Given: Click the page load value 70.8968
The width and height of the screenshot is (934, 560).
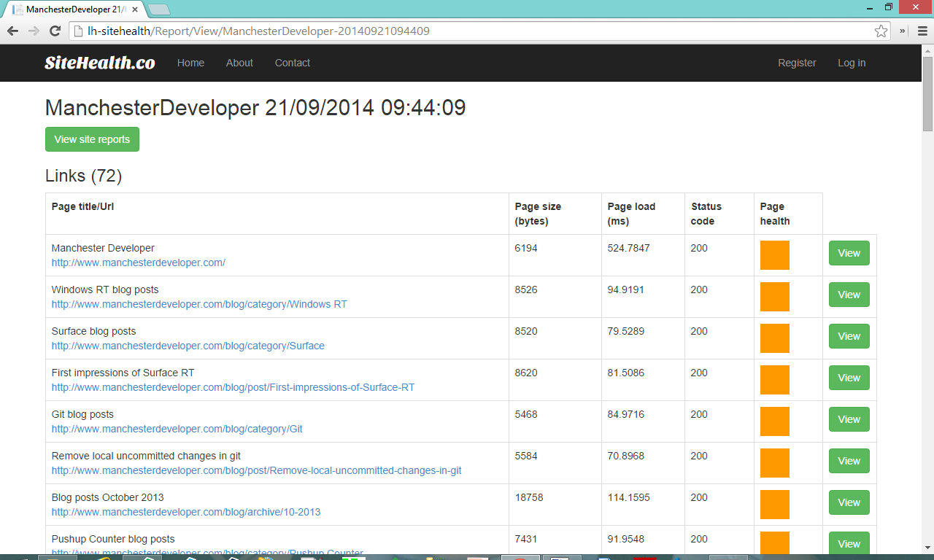Looking at the screenshot, I should [626, 456].
